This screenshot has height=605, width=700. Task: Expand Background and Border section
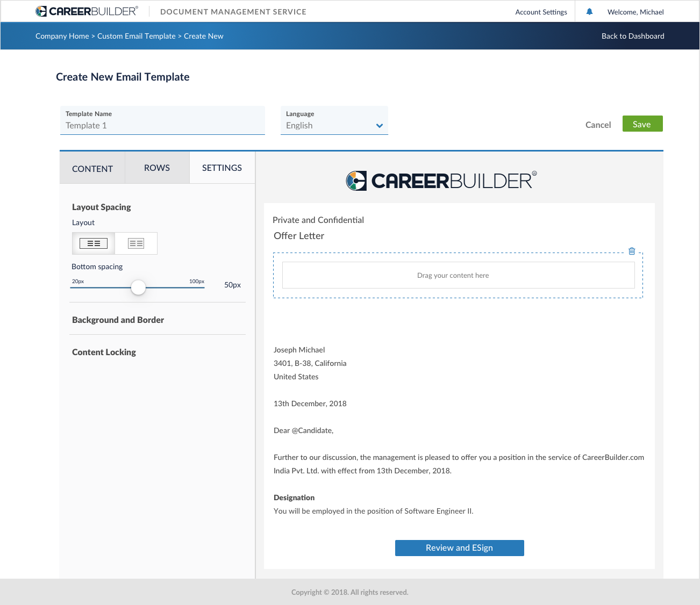coord(118,320)
